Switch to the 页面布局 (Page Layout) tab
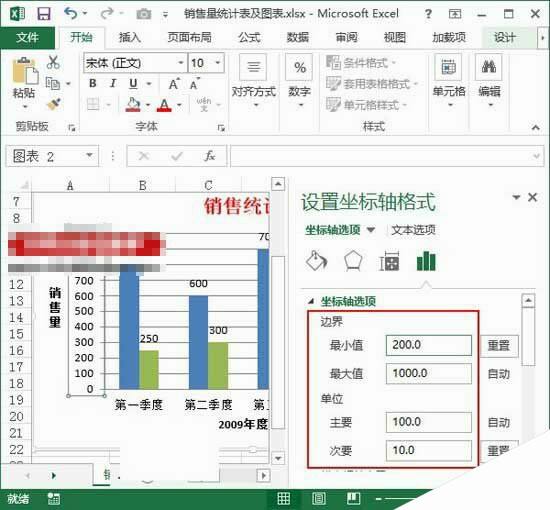The width and height of the screenshot is (550, 510). tap(189, 37)
